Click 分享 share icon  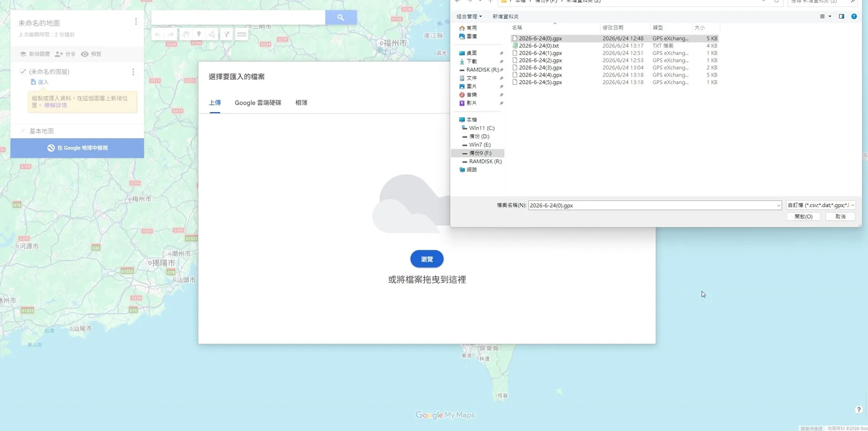[x=59, y=54]
